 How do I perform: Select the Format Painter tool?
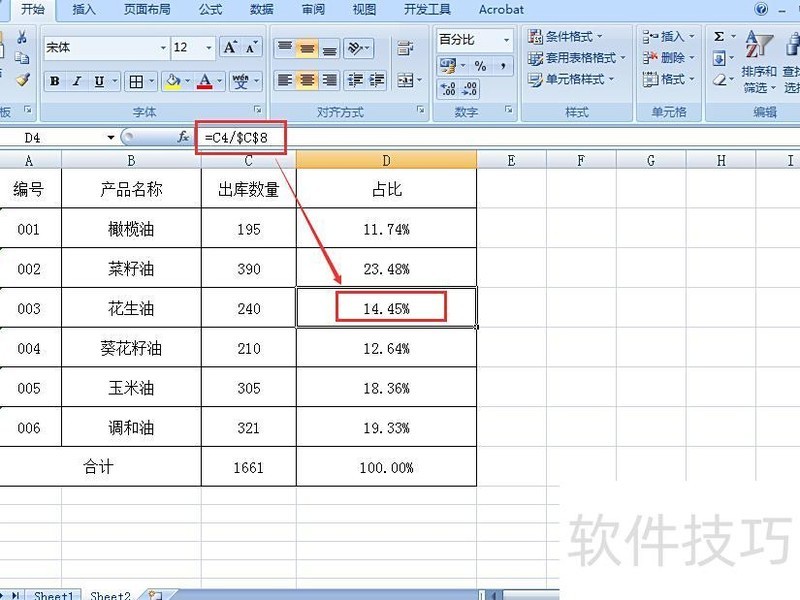pos(22,81)
